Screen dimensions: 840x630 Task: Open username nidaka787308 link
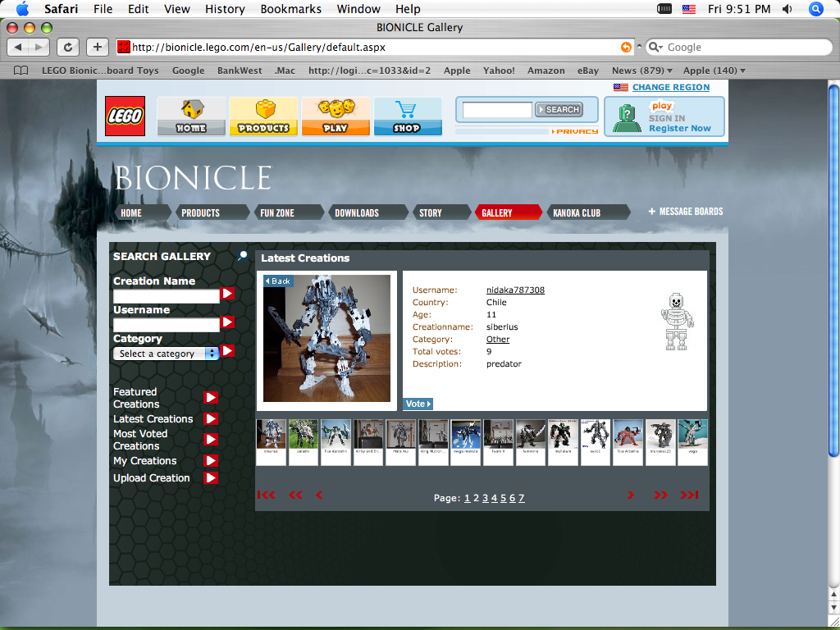515,290
